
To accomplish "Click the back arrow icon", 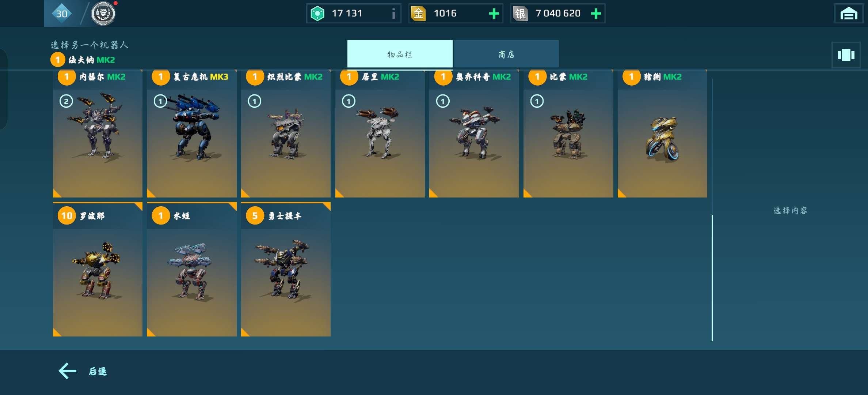I will (68, 371).
